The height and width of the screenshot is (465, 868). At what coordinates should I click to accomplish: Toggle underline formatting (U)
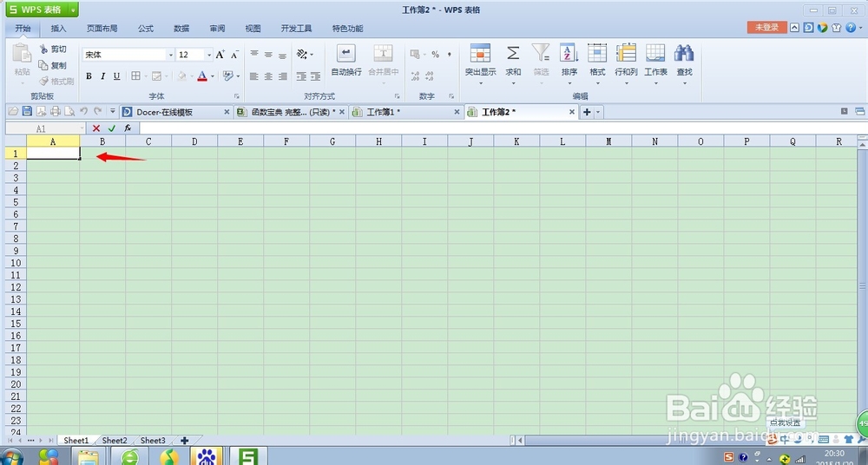116,76
